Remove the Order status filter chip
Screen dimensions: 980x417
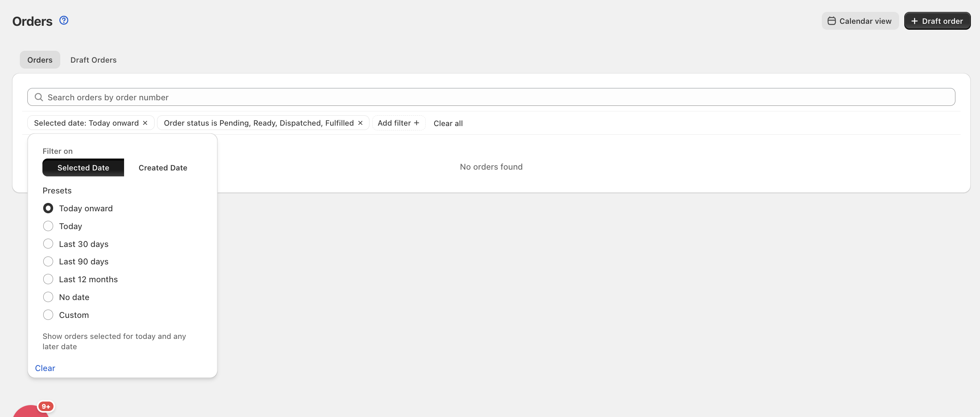coord(360,123)
